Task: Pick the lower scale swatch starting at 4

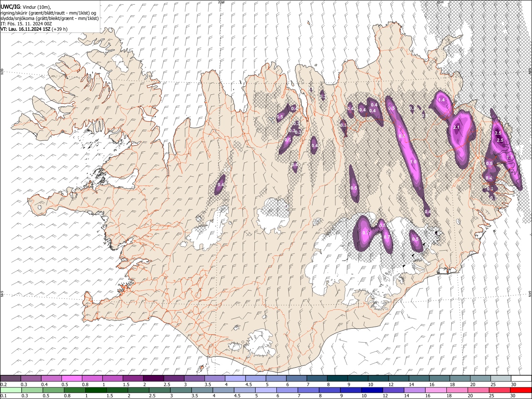Action: click(x=223, y=390)
